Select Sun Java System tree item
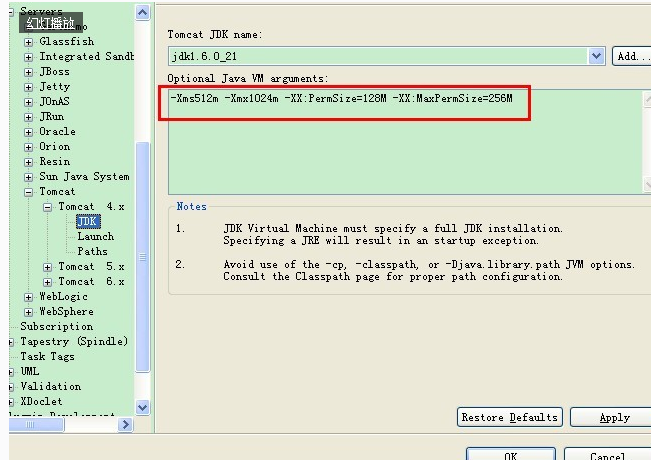The image size is (651, 460). 84,176
